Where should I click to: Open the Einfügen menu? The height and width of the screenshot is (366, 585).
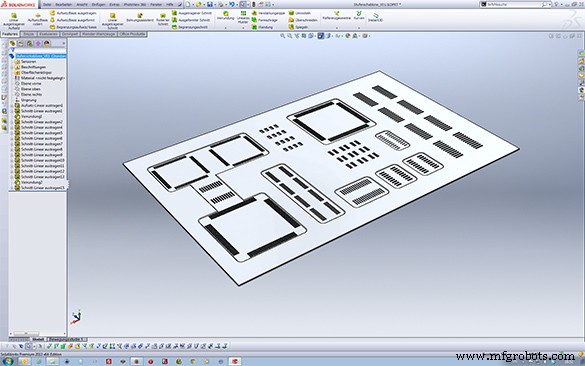pos(98,4)
